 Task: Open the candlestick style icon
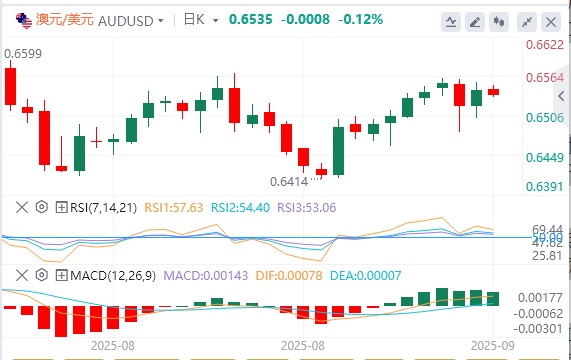click(499, 22)
